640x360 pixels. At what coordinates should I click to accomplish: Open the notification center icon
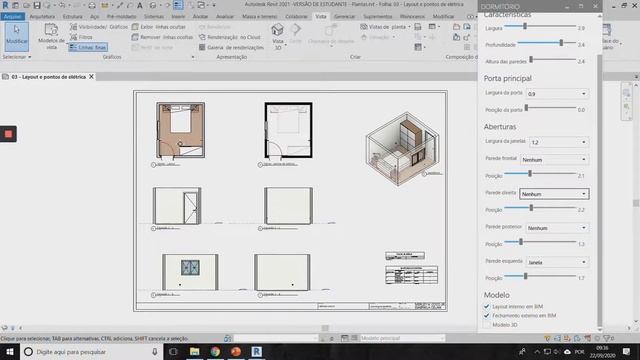pos(627,351)
